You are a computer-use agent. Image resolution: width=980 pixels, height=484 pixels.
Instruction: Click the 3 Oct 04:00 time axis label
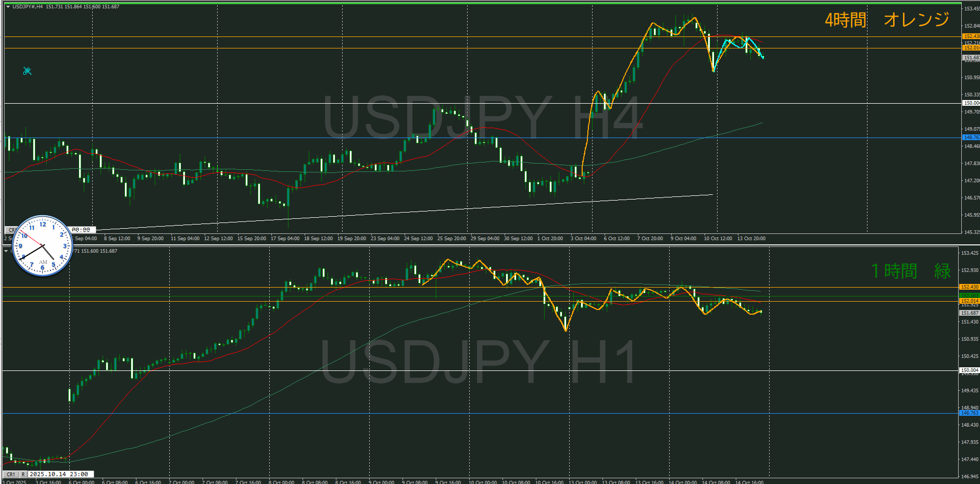tap(583, 239)
